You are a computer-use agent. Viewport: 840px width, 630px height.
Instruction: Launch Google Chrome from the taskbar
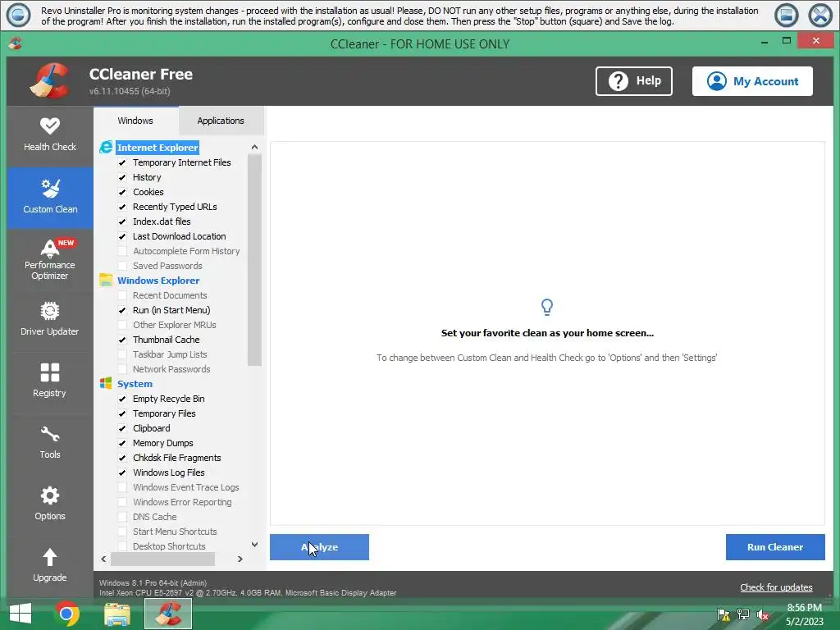tap(66, 614)
